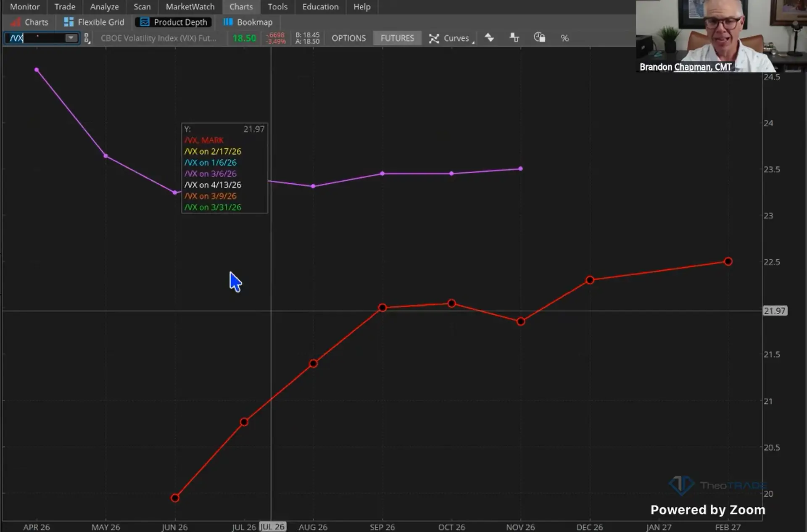Image resolution: width=807 pixels, height=532 pixels.
Task: Click the red OCT 26 data point
Action: tap(451, 303)
